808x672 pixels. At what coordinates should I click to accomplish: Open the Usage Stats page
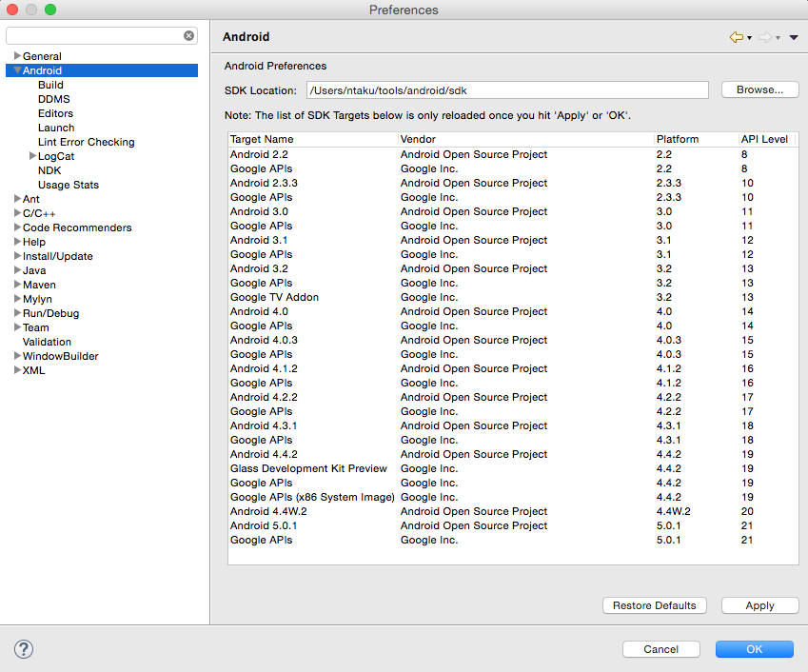point(68,185)
